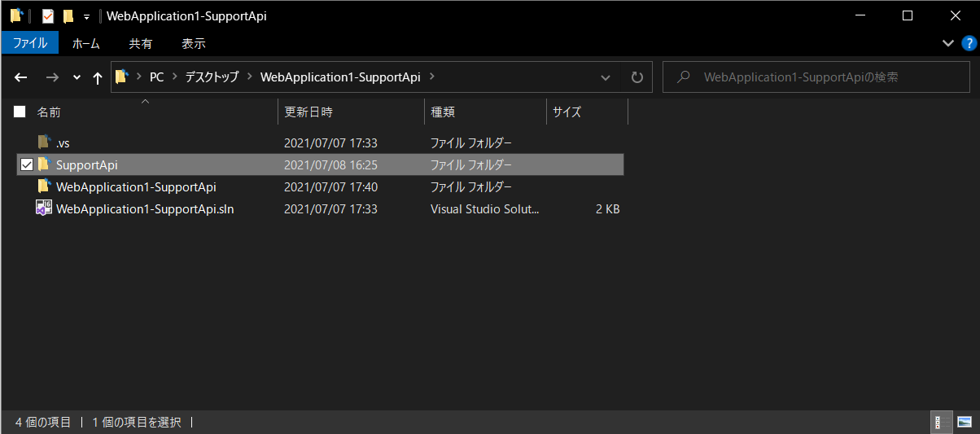Click the Visual Studio solution file icon
This screenshot has width=980, height=434.
pyautogui.click(x=44, y=208)
